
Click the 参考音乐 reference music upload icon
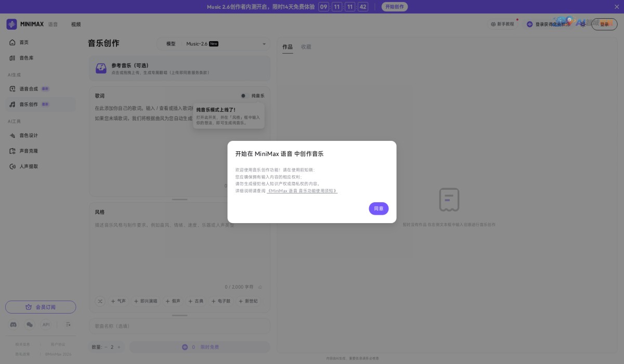[x=101, y=68]
